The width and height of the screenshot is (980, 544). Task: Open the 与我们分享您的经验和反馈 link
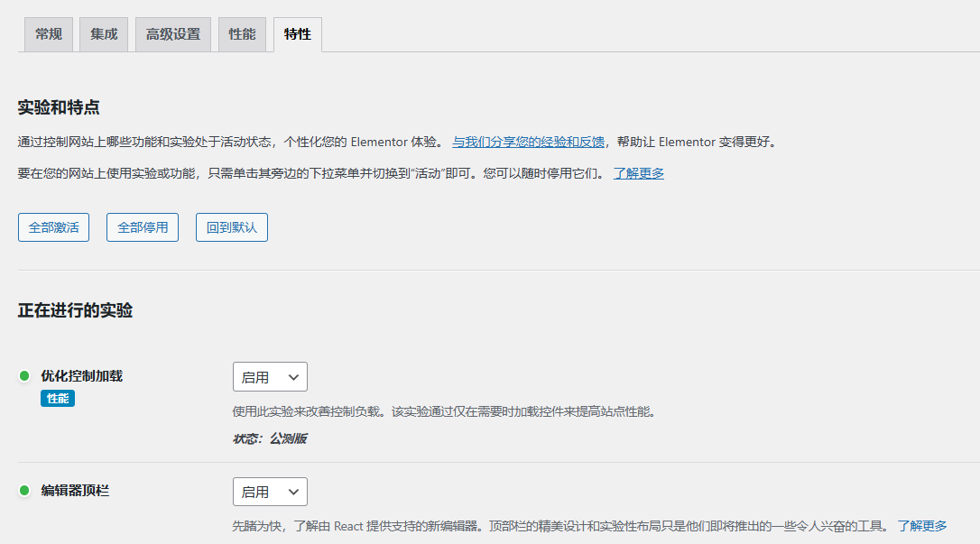528,142
